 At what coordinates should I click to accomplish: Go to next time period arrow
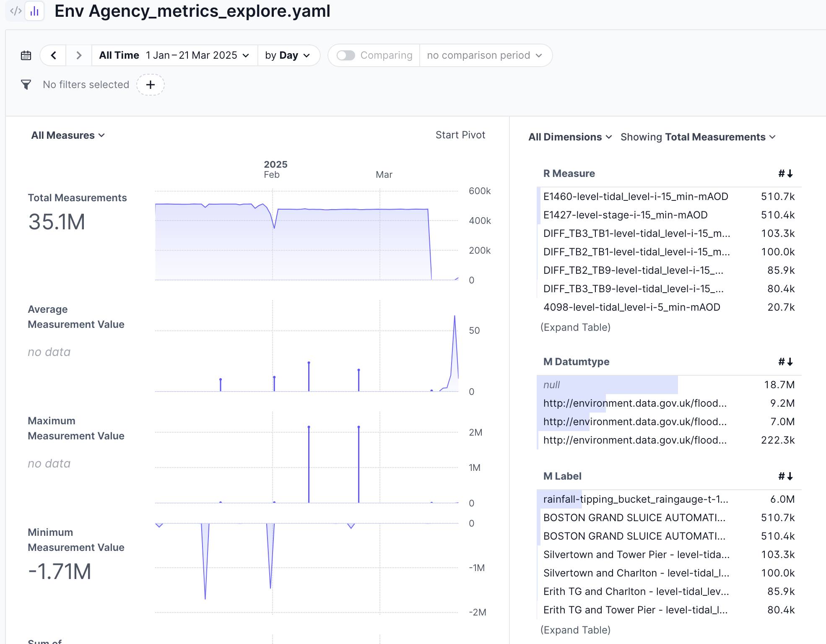79,55
